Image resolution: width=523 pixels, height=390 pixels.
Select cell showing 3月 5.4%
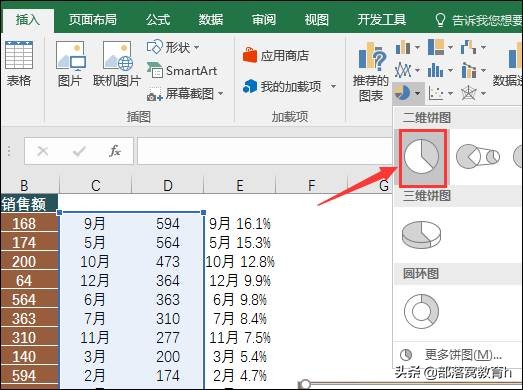pos(240,357)
